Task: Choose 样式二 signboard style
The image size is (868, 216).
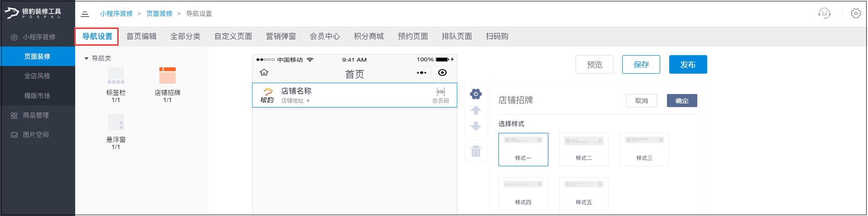Action: click(x=584, y=149)
